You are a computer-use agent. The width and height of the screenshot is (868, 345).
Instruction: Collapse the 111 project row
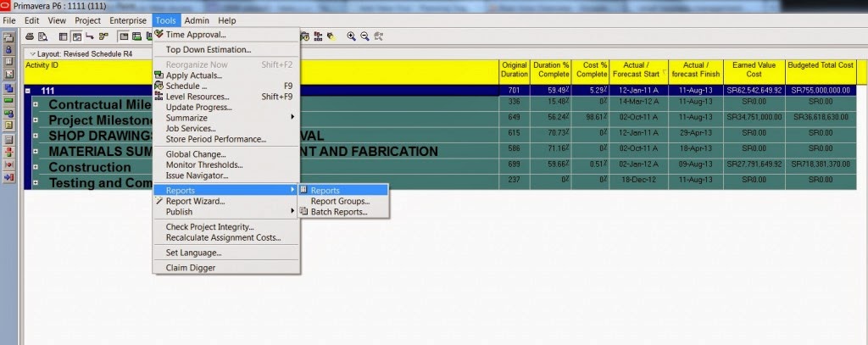coord(28,91)
